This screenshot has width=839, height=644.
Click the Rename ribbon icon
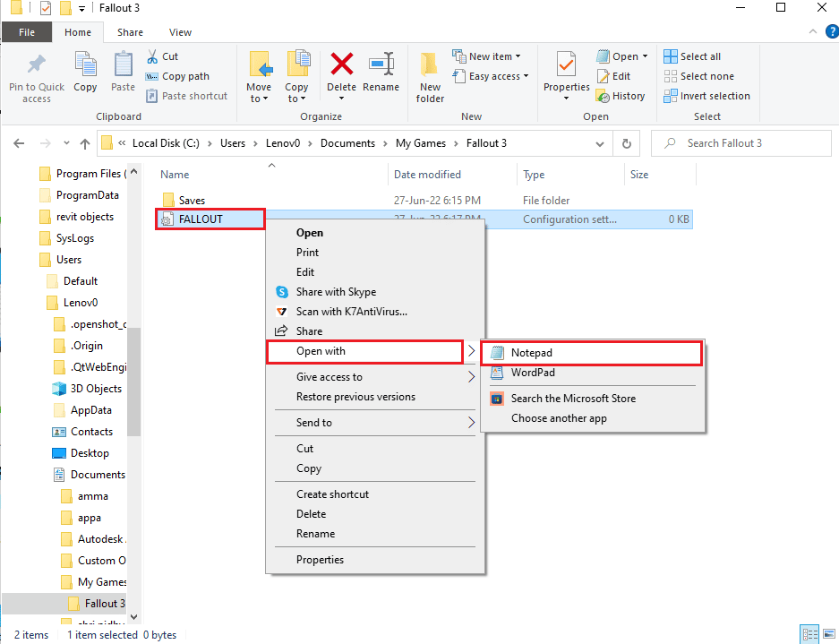[x=381, y=64]
